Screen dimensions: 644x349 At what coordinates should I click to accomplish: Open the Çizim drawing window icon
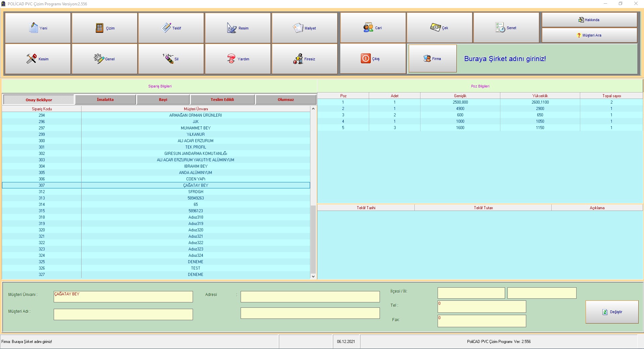(x=99, y=28)
